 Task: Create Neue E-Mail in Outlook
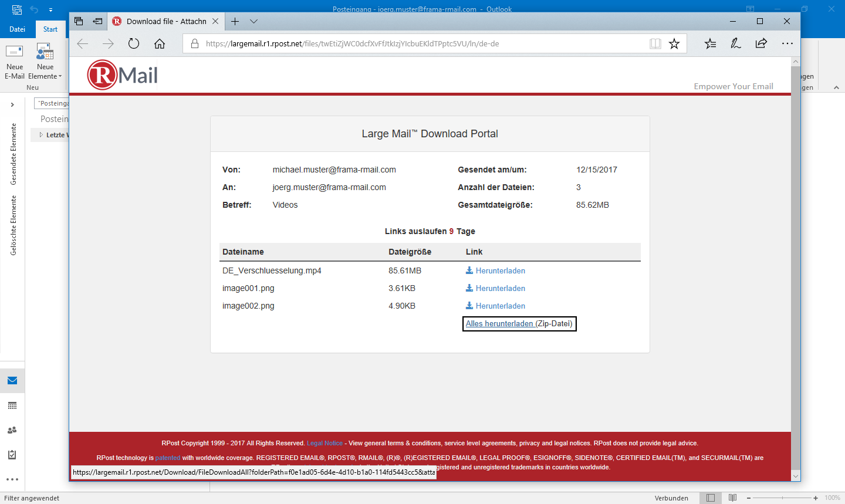click(x=15, y=62)
